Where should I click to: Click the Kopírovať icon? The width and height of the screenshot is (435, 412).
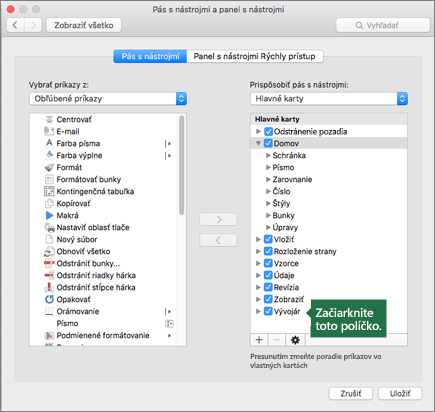tap(49, 203)
